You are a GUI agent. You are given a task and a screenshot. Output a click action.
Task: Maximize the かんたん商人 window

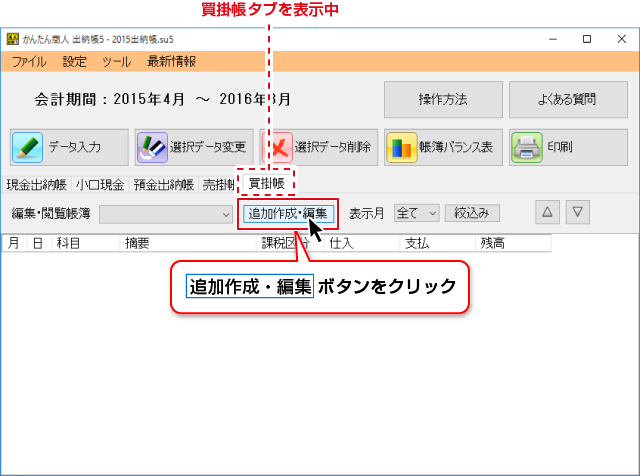coord(587,39)
